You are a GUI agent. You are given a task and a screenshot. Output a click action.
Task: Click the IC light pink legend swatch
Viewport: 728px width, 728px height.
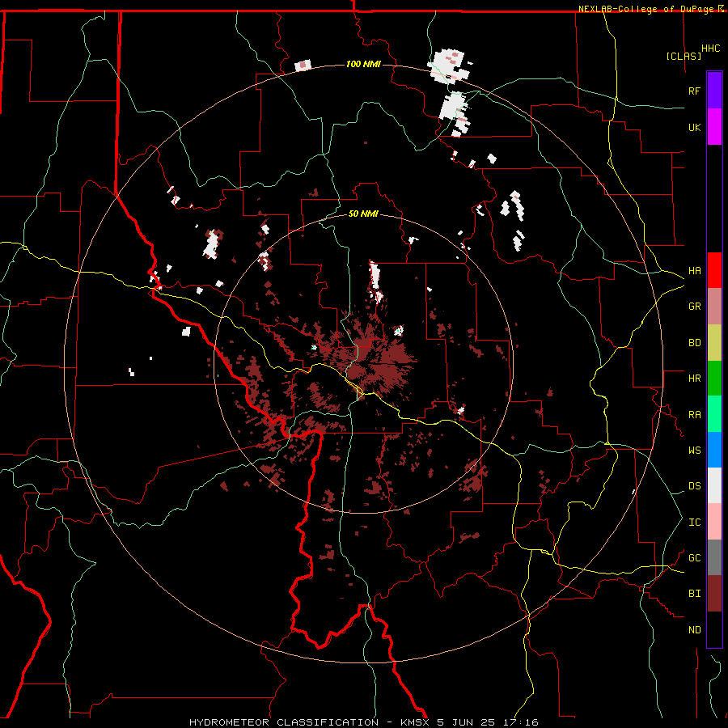click(x=714, y=522)
